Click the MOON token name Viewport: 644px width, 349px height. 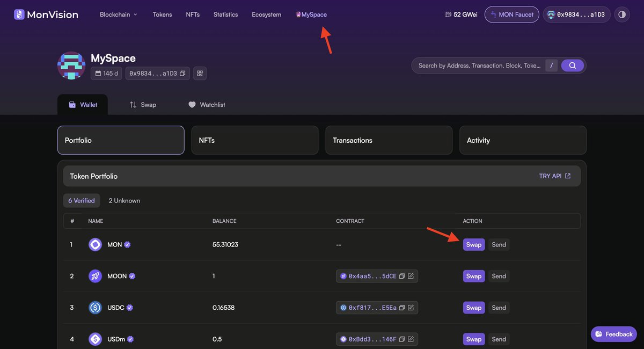(x=117, y=276)
